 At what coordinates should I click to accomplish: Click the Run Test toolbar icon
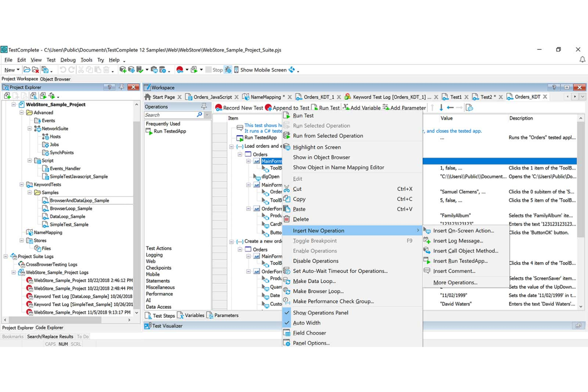coord(314,108)
